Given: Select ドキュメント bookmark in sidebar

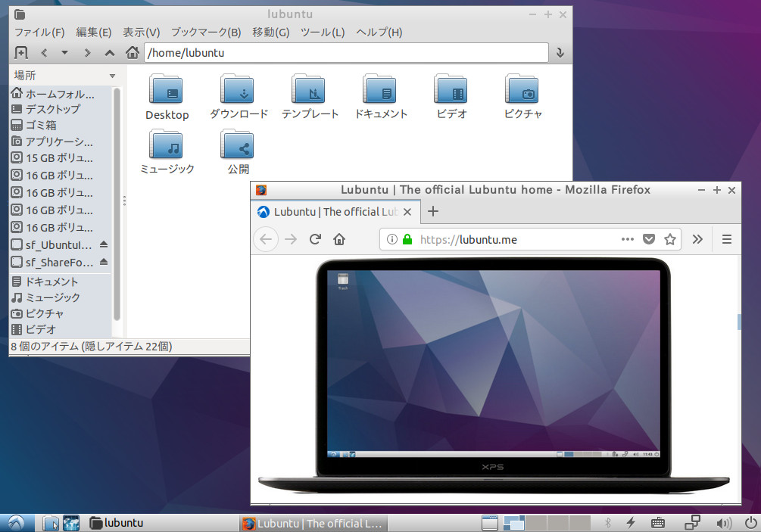Looking at the screenshot, I should coord(61,282).
